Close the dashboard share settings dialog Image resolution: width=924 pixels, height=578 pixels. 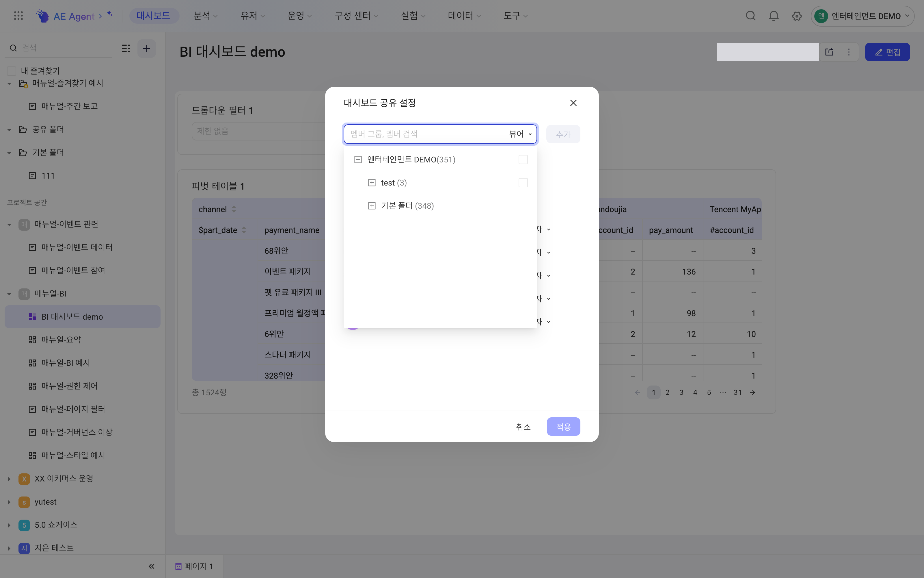tap(573, 103)
